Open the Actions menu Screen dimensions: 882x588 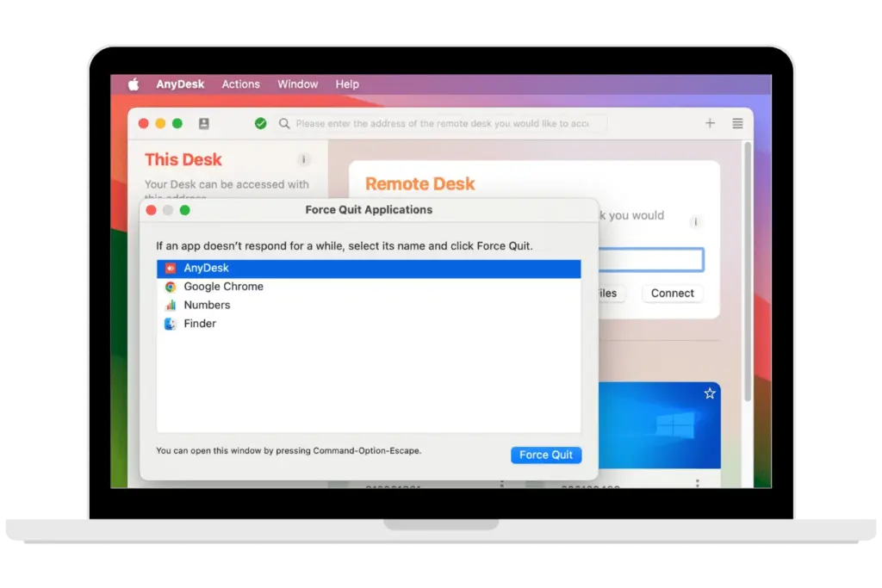coord(240,84)
